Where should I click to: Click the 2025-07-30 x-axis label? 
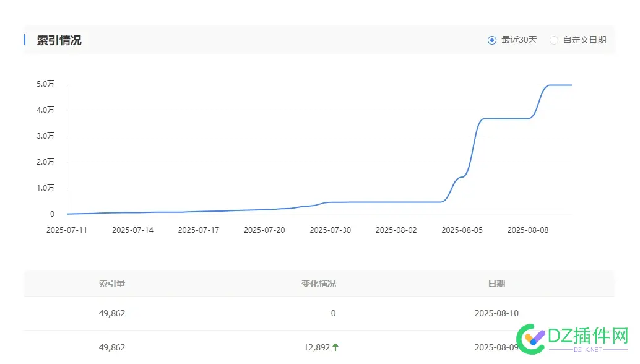tap(331, 230)
